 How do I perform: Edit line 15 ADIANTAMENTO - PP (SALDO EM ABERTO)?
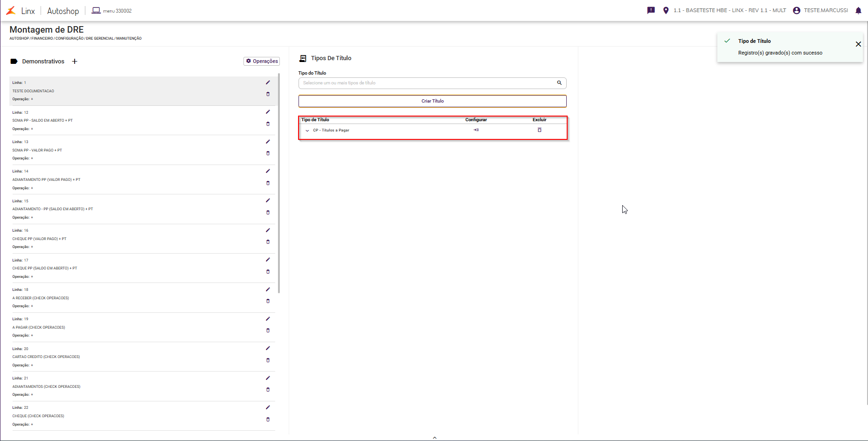(x=268, y=200)
